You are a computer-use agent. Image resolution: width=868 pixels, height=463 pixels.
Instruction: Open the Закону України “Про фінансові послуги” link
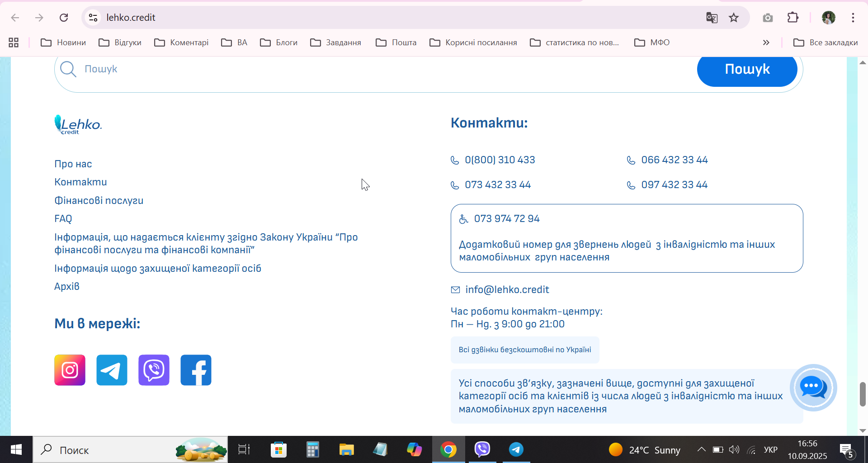click(206, 243)
